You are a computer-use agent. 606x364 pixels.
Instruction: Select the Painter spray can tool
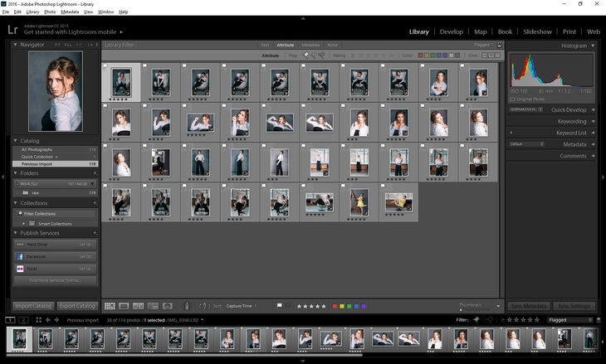pyautogui.click(x=187, y=306)
